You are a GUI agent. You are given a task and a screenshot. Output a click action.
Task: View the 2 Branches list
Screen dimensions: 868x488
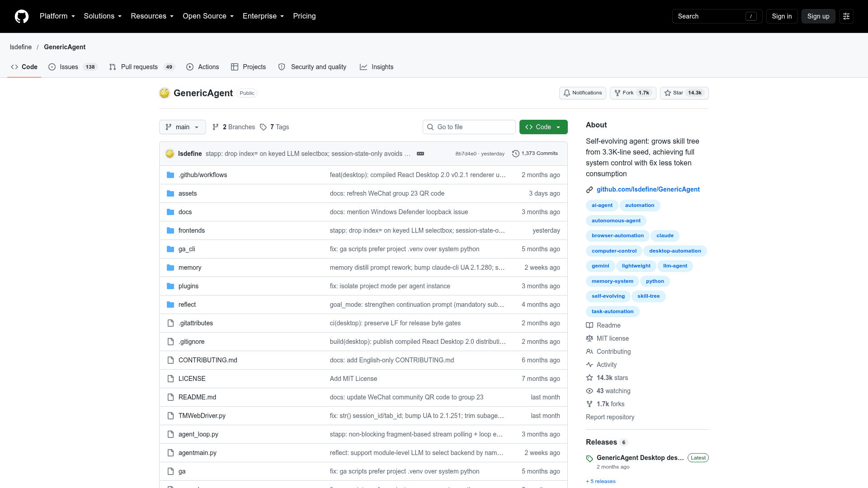click(234, 127)
